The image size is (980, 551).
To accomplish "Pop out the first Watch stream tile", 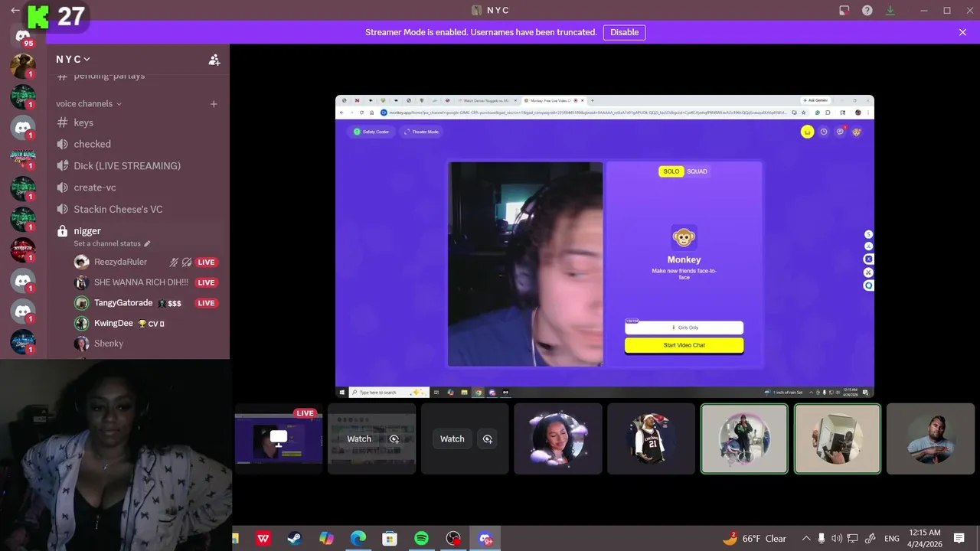I will coord(394,439).
